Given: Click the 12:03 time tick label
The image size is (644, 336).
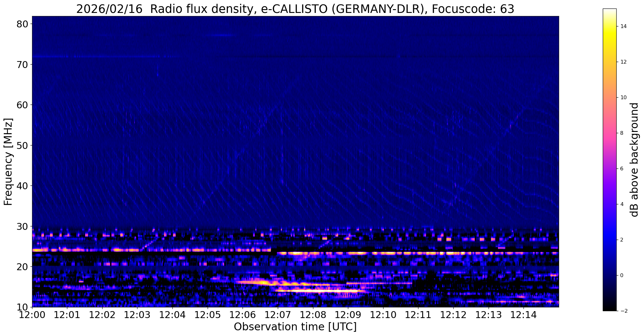Looking at the screenshot, I should (137, 315).
